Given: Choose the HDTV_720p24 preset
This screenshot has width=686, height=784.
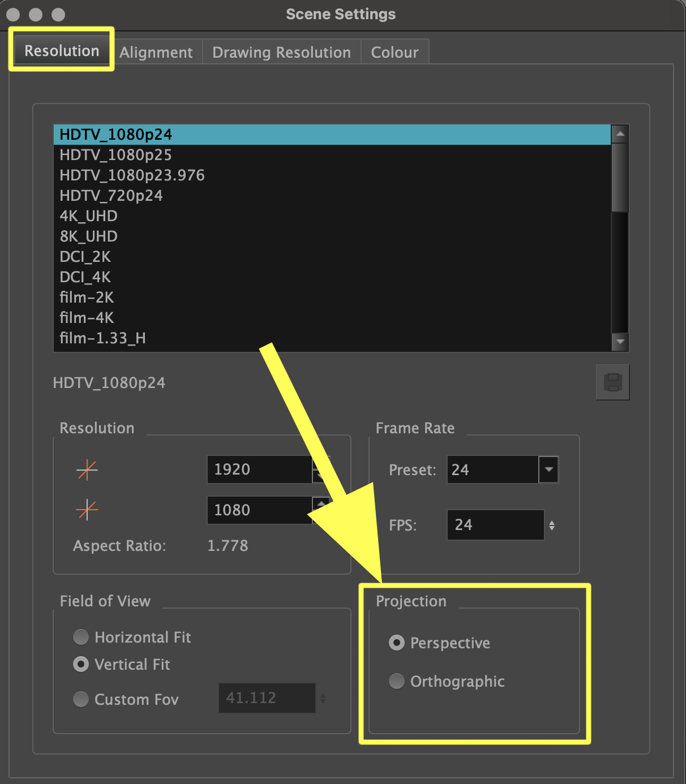Looking at the screenshot, I should pyautogui.click(x=112, y=196).
